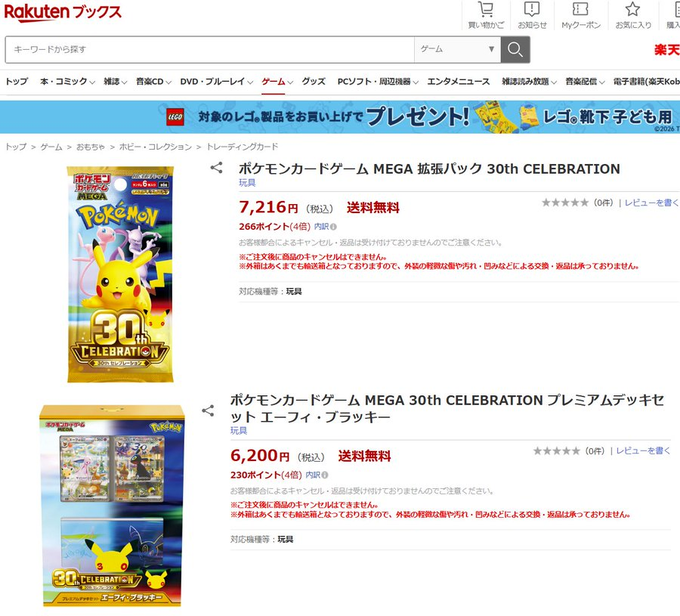Expand the 音楽CD menu
Image resolution: width=680 pixels, height=616 pixels.
[x=154, y=82]
